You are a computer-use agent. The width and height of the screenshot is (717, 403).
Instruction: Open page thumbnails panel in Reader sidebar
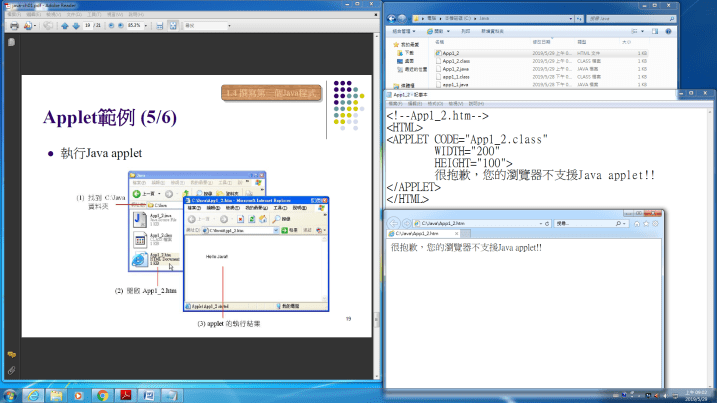[11, 44]
